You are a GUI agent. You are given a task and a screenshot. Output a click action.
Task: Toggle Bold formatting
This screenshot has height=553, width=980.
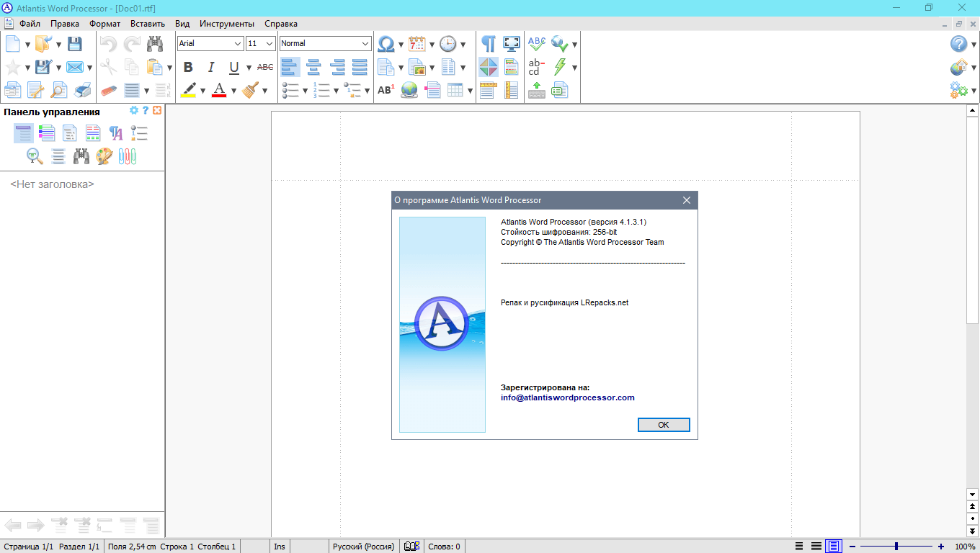click(188, 68)
